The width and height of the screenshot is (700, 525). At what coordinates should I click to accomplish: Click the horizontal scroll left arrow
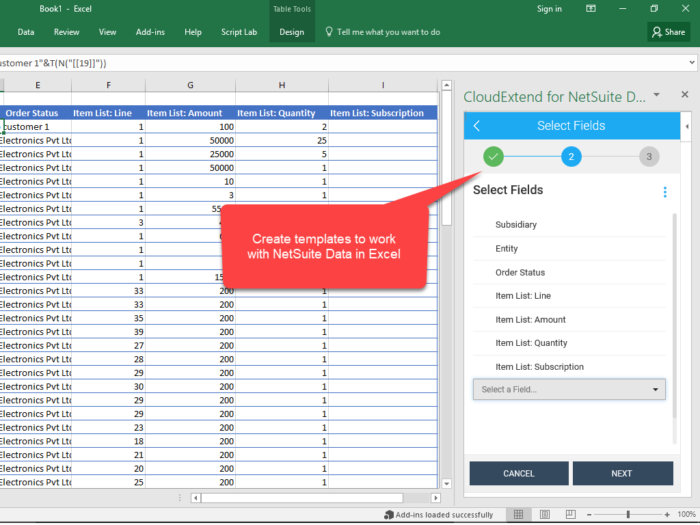click(x=196, y=497)
